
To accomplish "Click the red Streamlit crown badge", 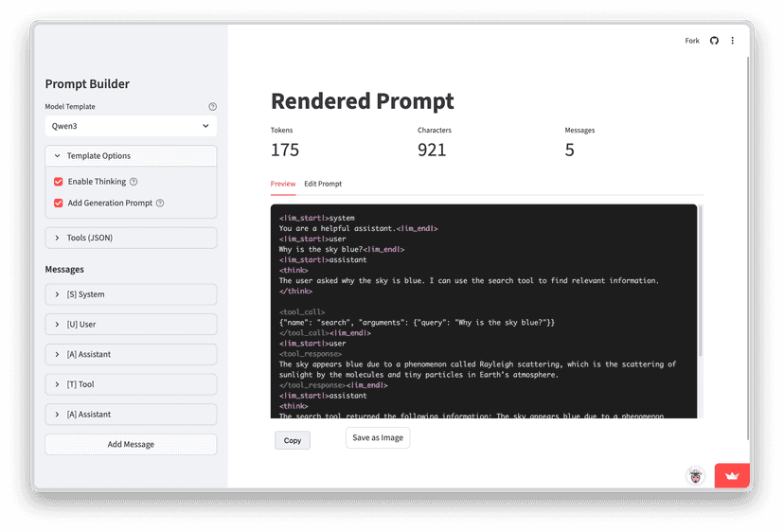I will point(732,475).
